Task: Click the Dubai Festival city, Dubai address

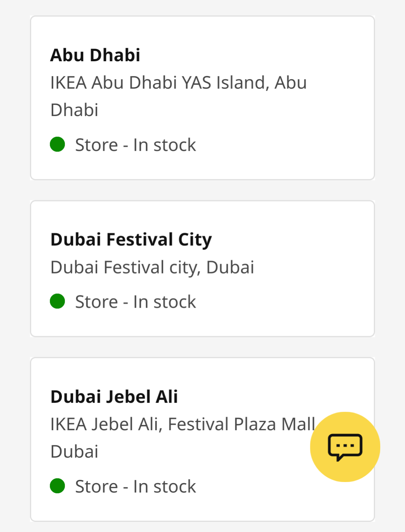Action: click(152, 268)
